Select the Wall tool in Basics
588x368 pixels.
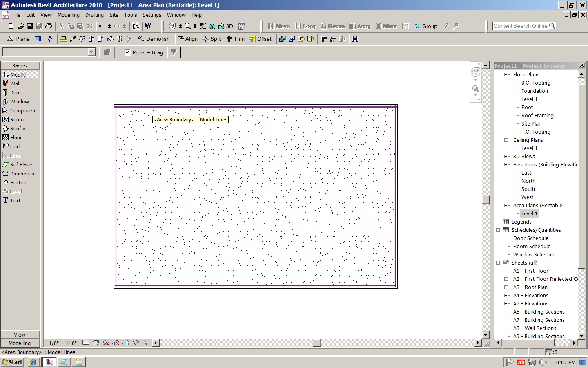click(x=15, y=83)
